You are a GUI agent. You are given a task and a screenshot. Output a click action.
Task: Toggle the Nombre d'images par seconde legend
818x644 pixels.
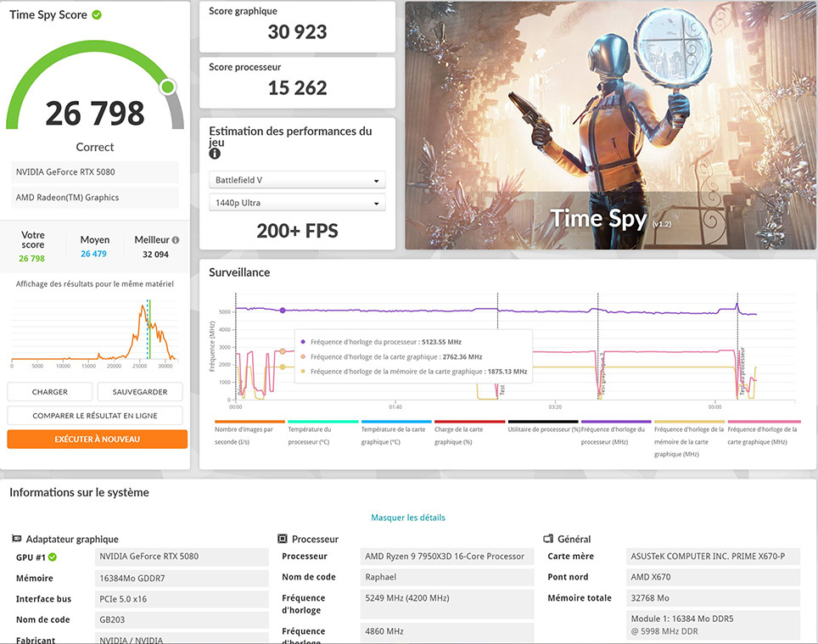coord(249,434)
